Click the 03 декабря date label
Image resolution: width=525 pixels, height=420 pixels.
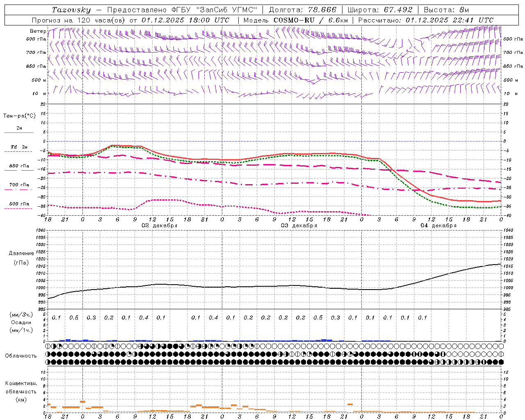299,226
